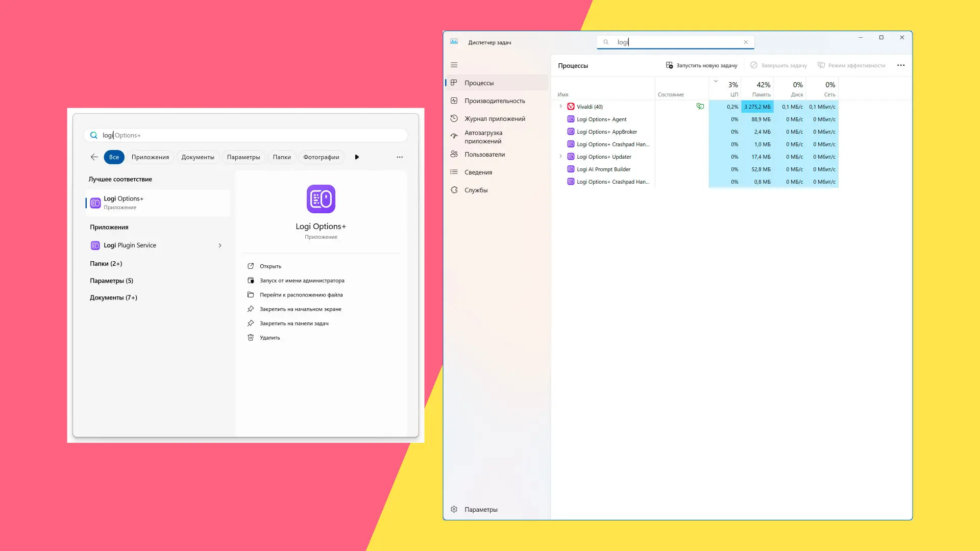
Task: Open the Task Manager hamburger navigation menu
Action: (454, 65)
